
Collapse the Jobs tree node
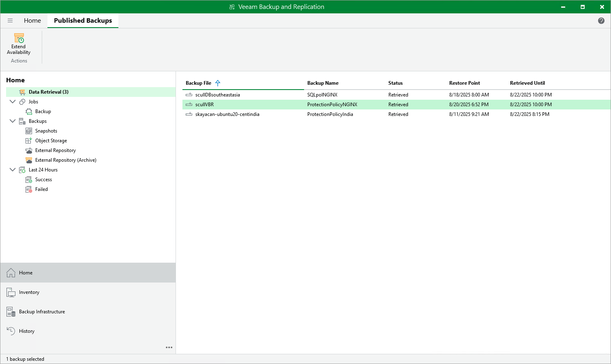[x=13, y=102]
